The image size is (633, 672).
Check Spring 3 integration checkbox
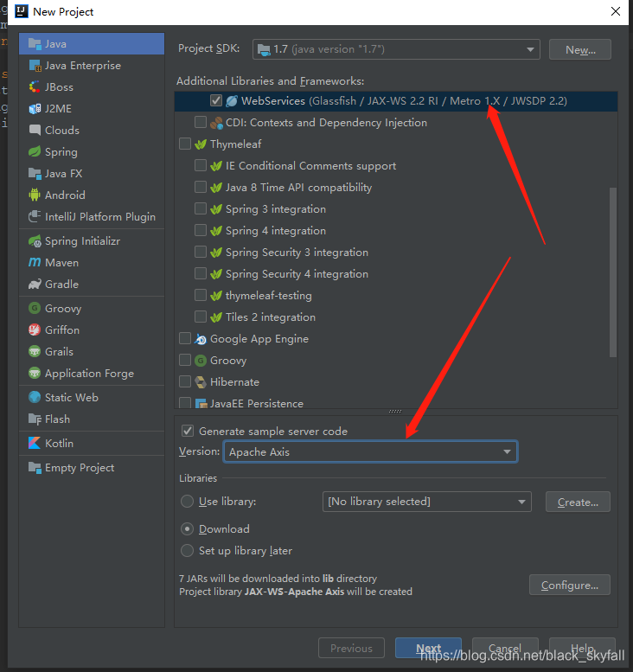200,208
